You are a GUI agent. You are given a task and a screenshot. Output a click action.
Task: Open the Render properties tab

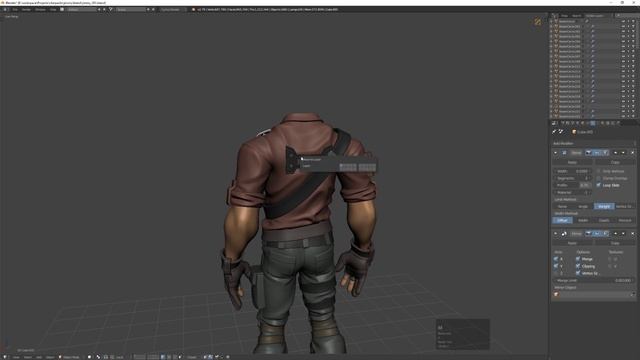[x=562, y=123]
